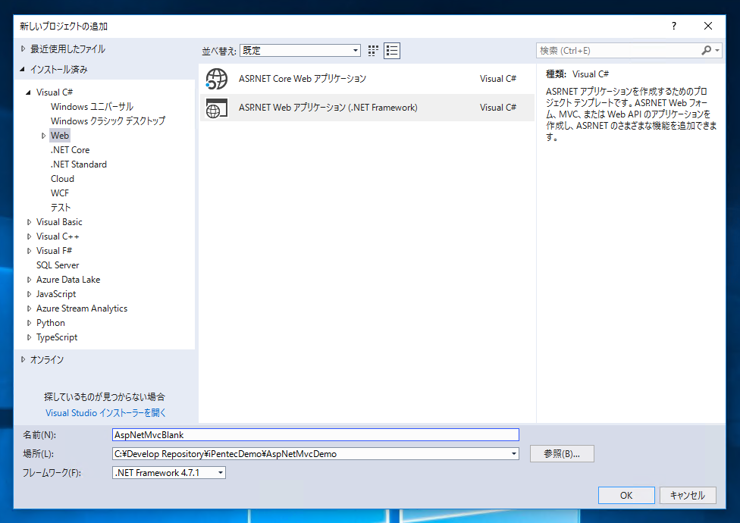This screenshot has width=740, height=523.
Task: Select the SQL Server category
Action: [58, 265]
